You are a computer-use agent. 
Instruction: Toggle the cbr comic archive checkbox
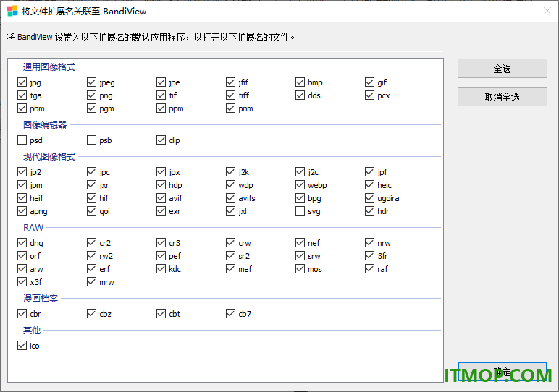[x=22, y=314]
